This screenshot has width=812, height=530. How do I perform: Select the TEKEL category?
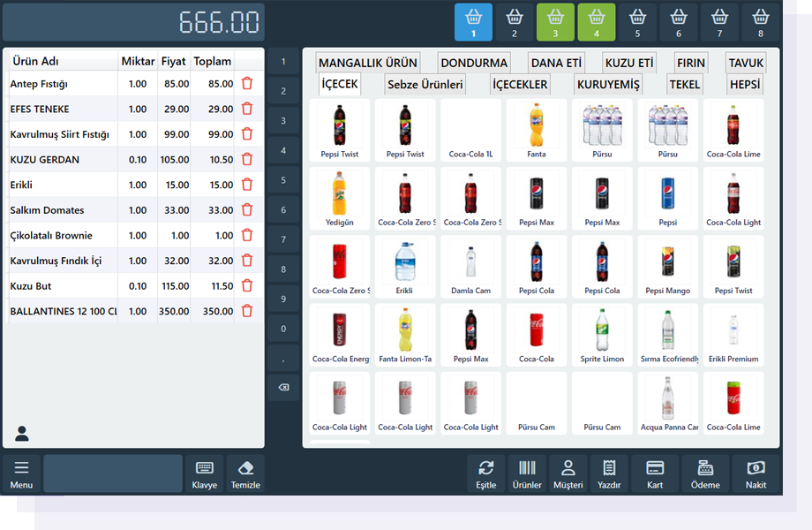tap(685, 85)
